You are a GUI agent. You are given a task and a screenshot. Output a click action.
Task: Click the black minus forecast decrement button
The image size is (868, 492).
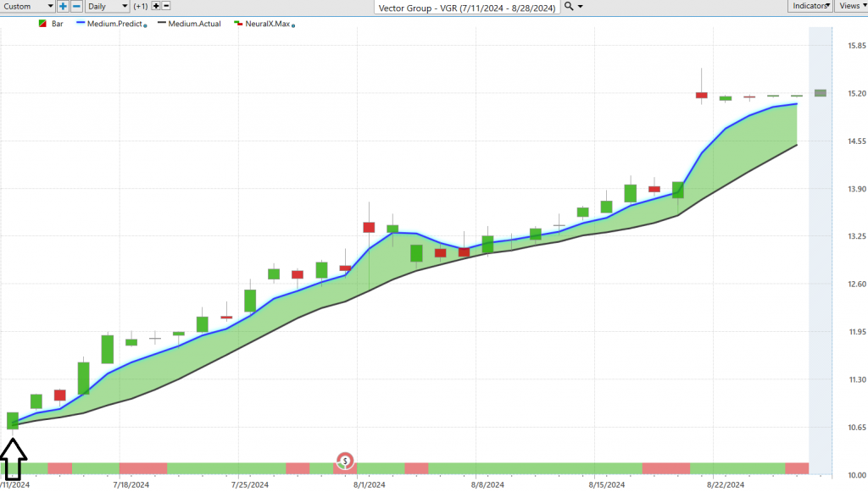(166, 6)
